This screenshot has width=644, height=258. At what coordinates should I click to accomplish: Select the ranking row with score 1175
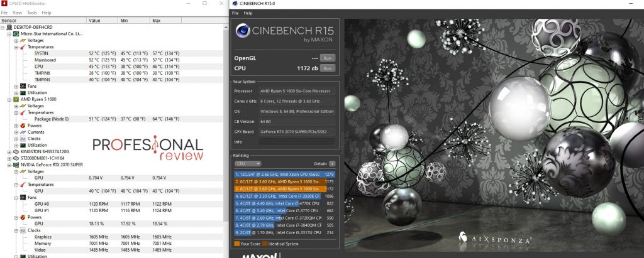click(x=285, y=181)
